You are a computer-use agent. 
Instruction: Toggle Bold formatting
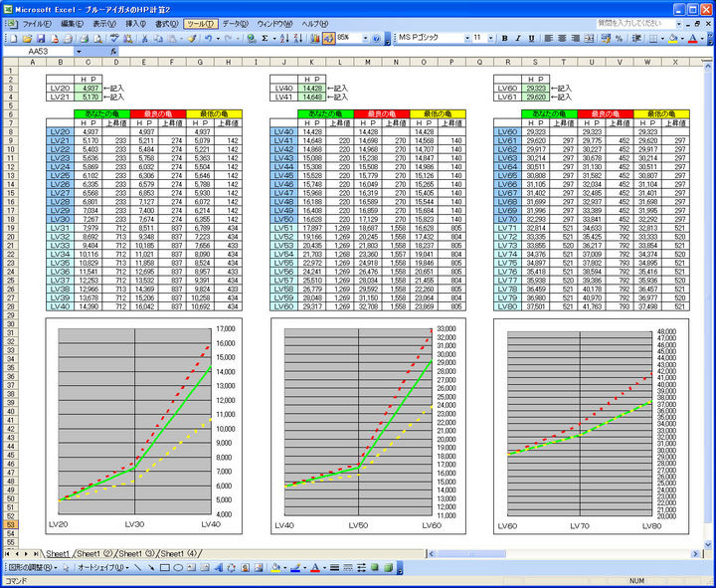pyautogui.click(x=504, y=39)
